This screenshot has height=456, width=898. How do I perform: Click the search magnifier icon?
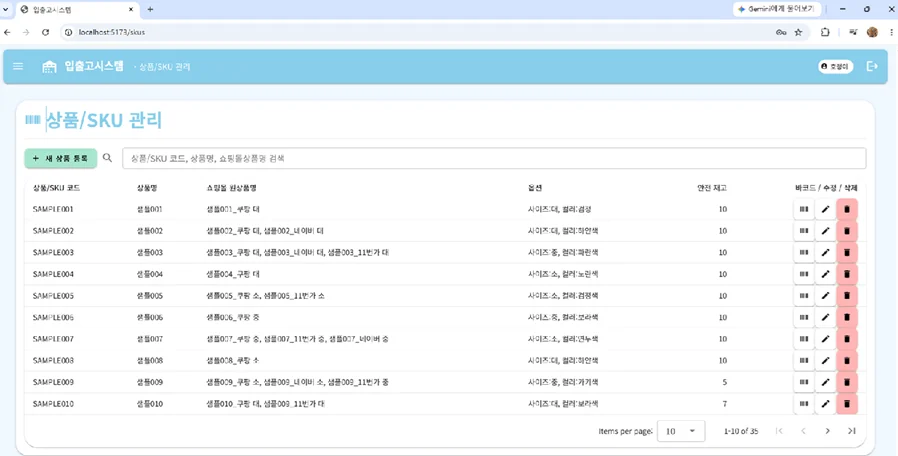[107, 158]
